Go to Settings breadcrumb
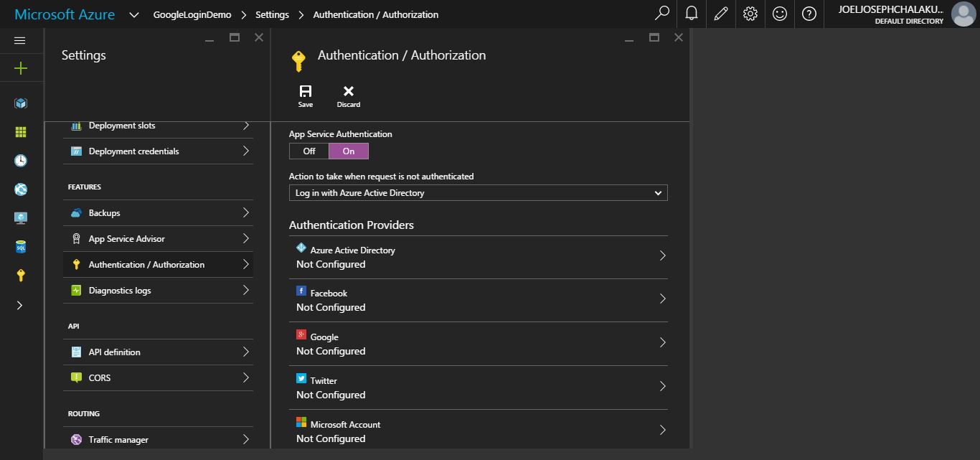The height and width of the screenshot is (460, 980). [273, 14]
